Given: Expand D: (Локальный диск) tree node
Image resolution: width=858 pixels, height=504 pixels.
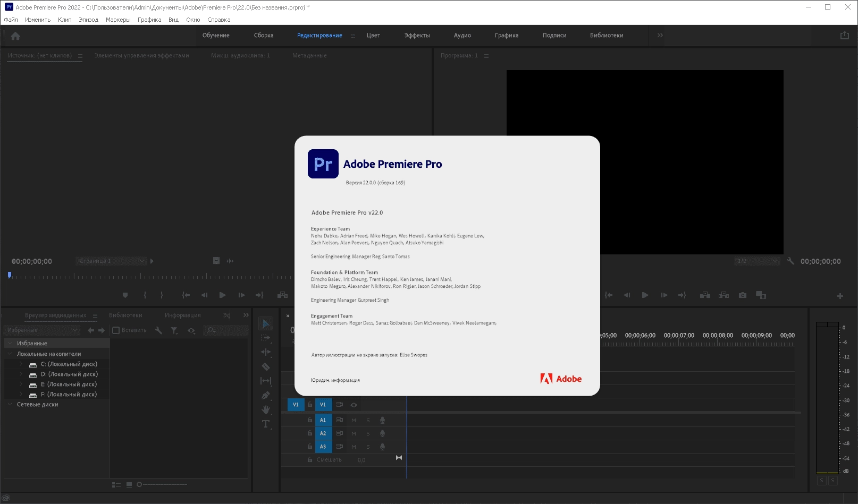Looking at the screenshot, I should (x=21, y=374).
